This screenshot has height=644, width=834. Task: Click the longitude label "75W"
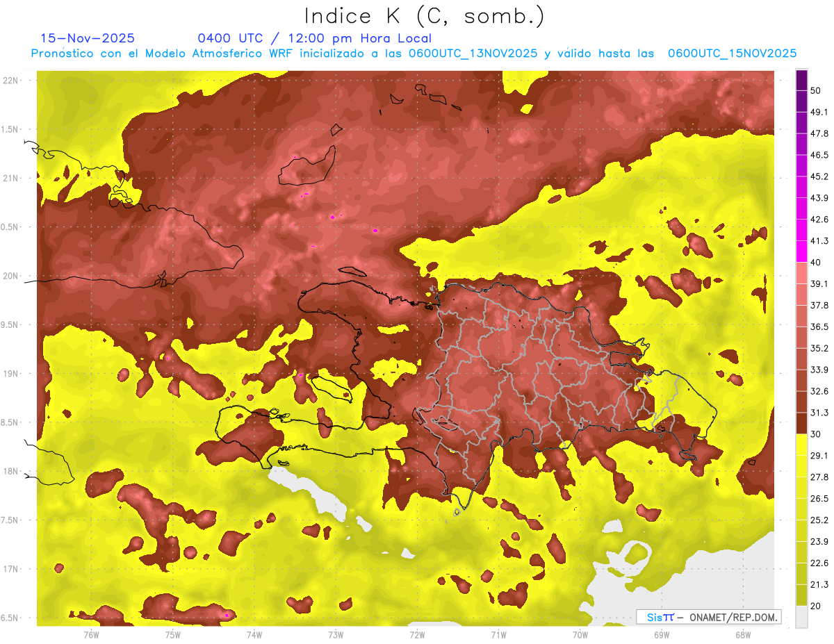pos(172,635)
